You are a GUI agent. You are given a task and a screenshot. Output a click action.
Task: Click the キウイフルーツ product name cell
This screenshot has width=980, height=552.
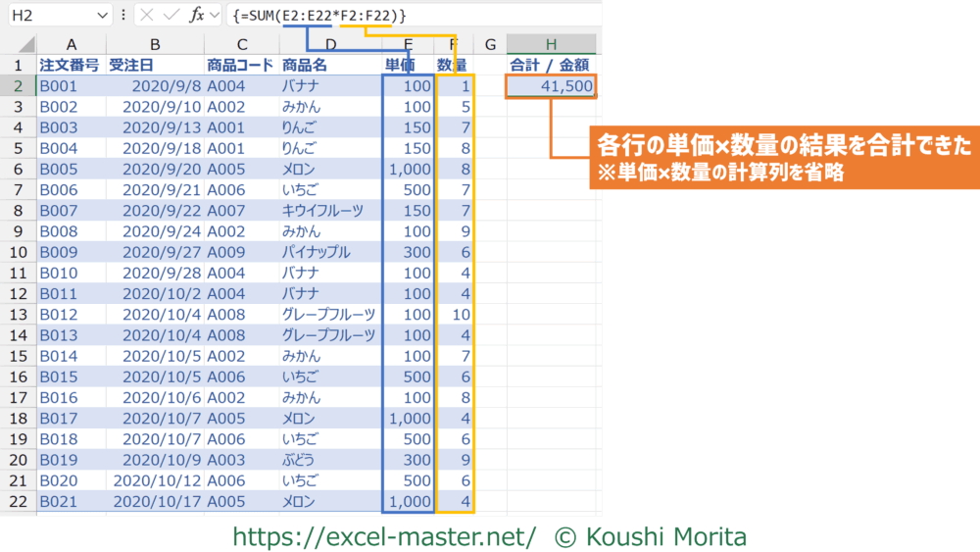tap(329, 211)
